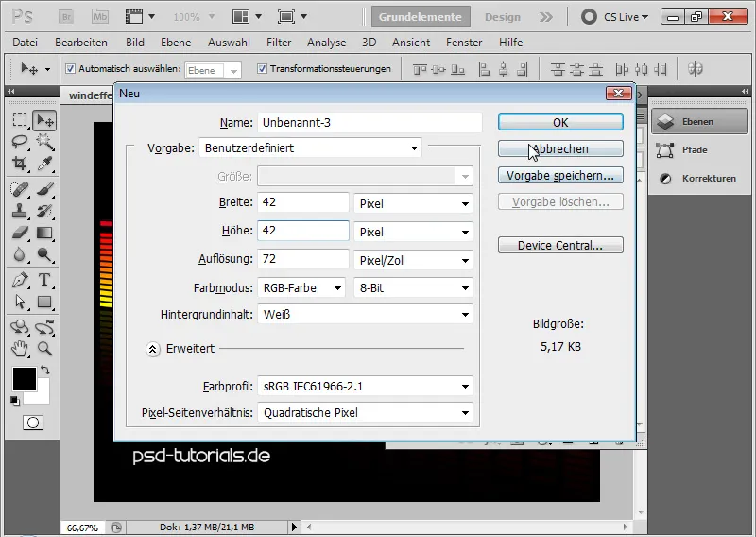Reset default foreground and background colors
756x537 pixels.
click(15, 401)
